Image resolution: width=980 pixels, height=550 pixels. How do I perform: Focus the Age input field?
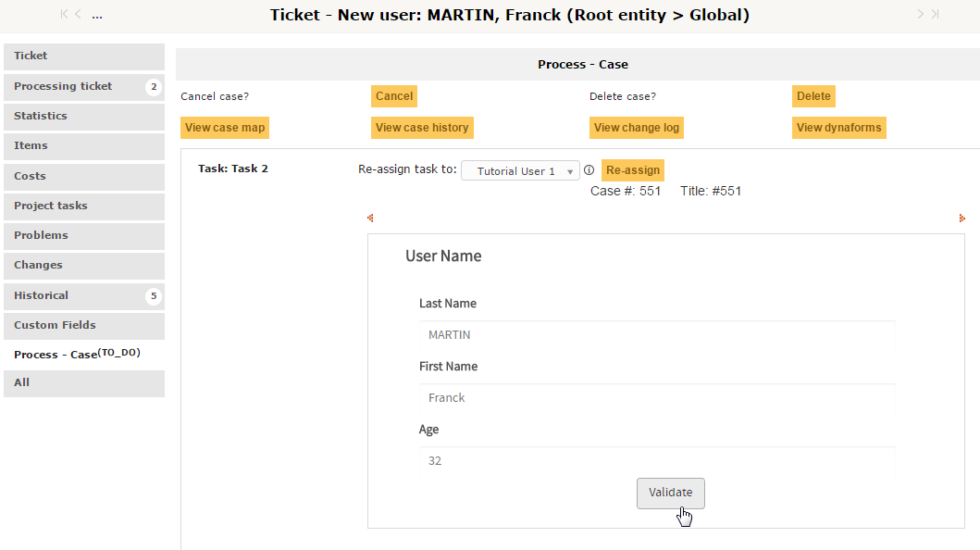click(x=656, y=461)
